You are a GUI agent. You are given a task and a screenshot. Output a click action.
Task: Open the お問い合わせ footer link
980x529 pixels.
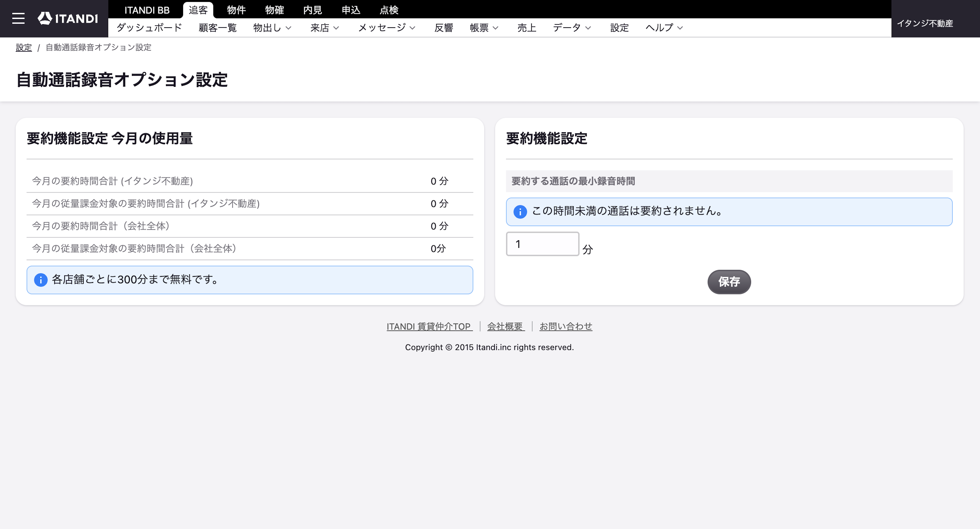pos(566,326)
